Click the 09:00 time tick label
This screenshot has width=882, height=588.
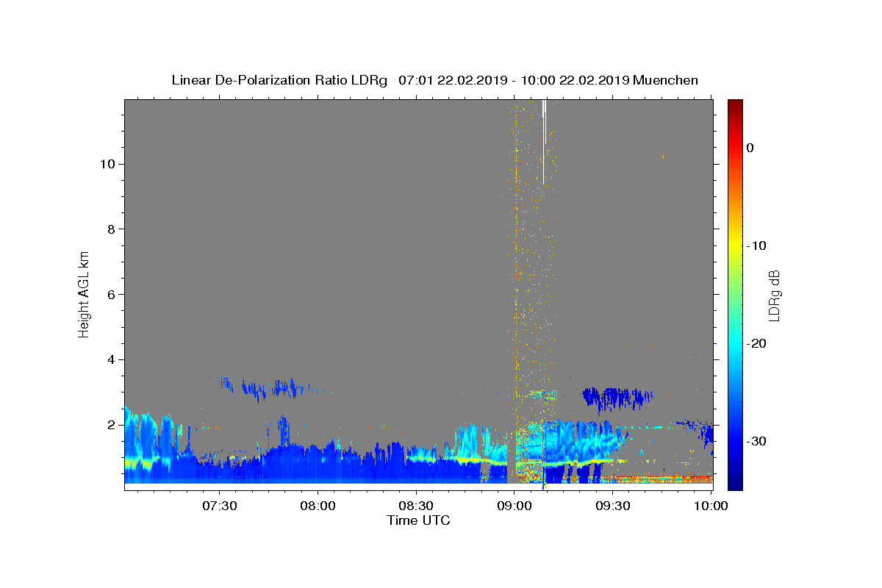pyautogui.click(x=514, y=506)
